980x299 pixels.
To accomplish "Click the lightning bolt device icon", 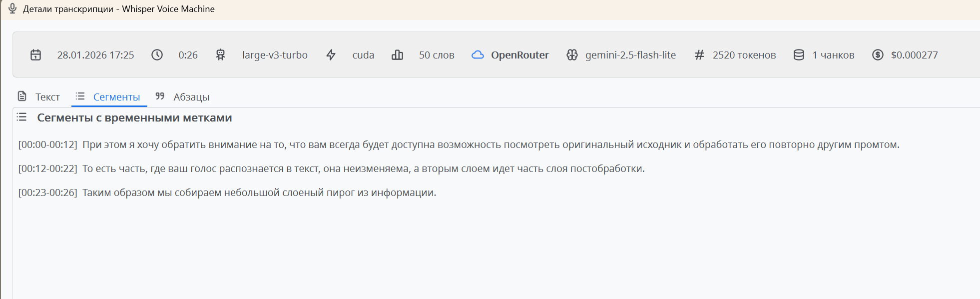I will point(331,55).
